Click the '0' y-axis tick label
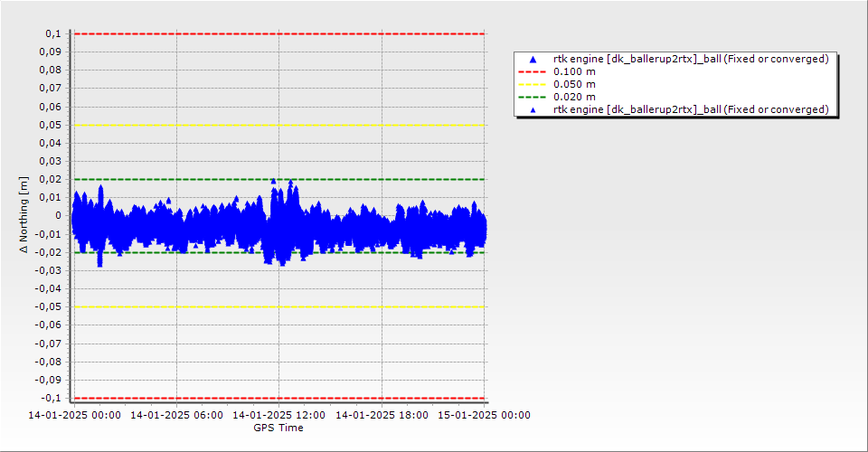The height and width of the screenshot is (452, 868). [59, 216]
